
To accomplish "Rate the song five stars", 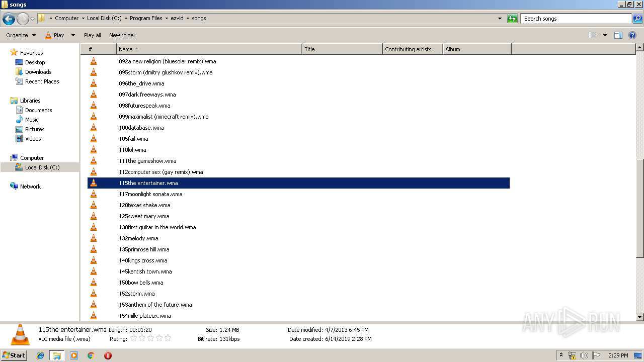I will [168, 338].
